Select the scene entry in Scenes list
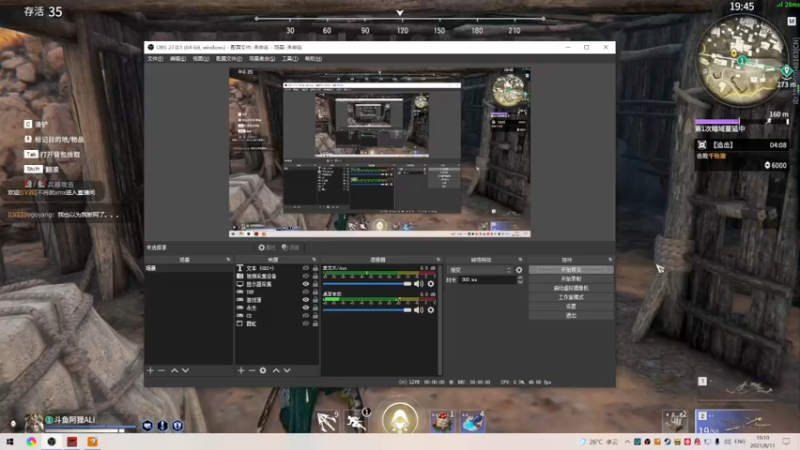Viewport: 800px width, 450px height. click(x=189, y=268)
